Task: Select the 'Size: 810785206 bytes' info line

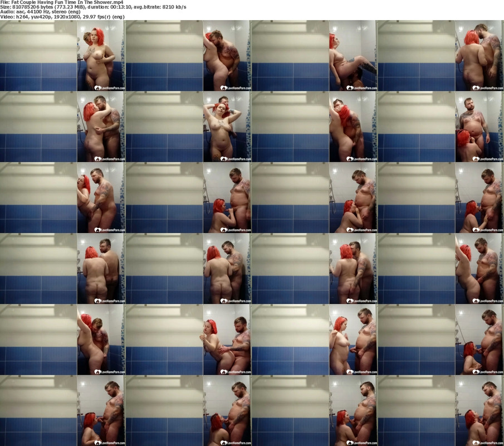Action: coord(93,7)
